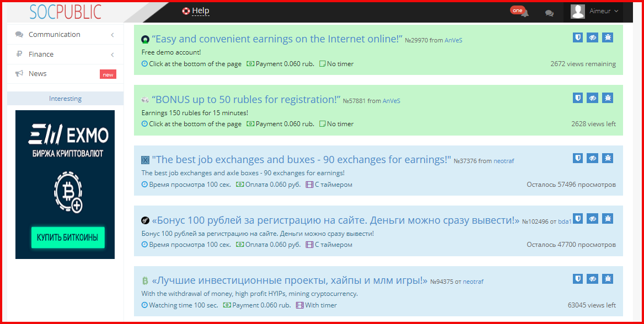This screenshot has height=324, width=644.
Task: Click the text Watching time 100 sec.
Action: (x=183, y=305)
